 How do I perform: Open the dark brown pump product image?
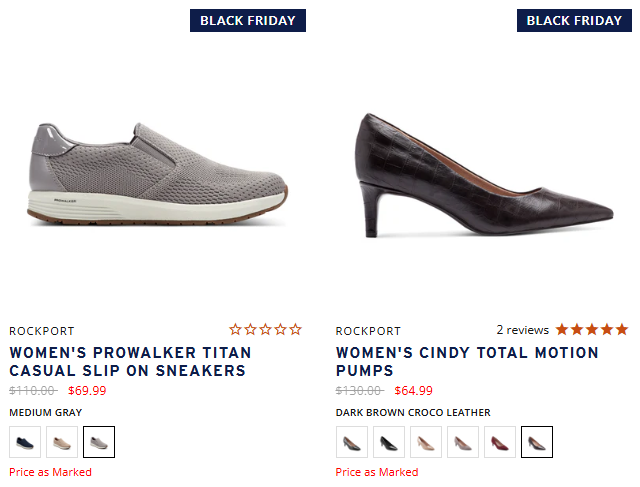[482, 175]
